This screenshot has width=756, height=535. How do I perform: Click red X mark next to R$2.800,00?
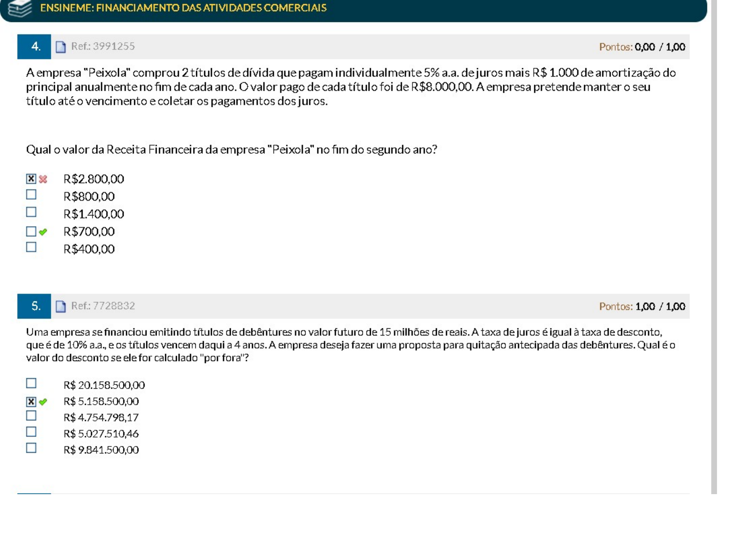pyautogui.click(x=43, y=179)
